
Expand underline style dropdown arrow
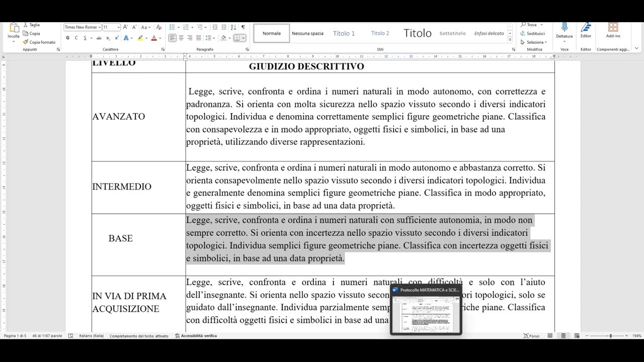[92, 38]
